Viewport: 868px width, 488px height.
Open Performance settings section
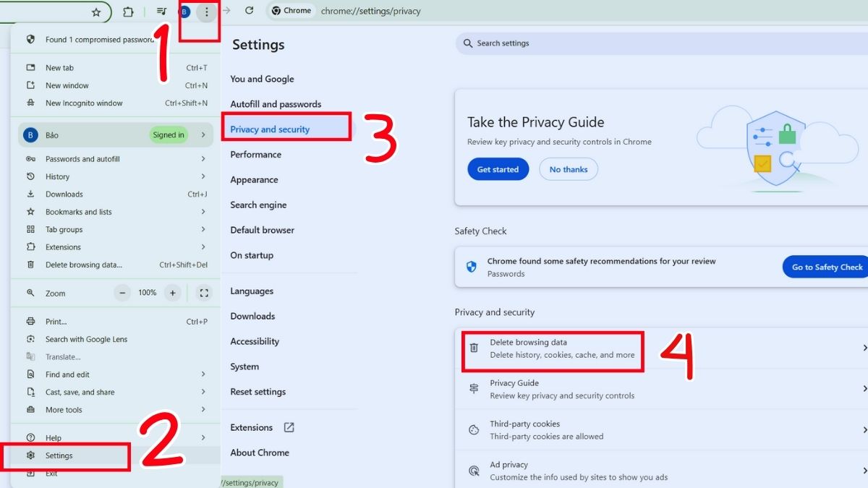(x=255, y=155)
